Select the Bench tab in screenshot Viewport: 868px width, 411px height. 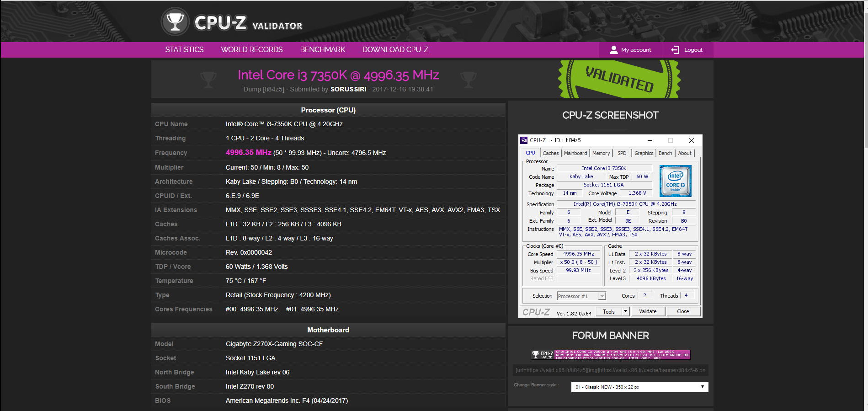coord(666,153)
